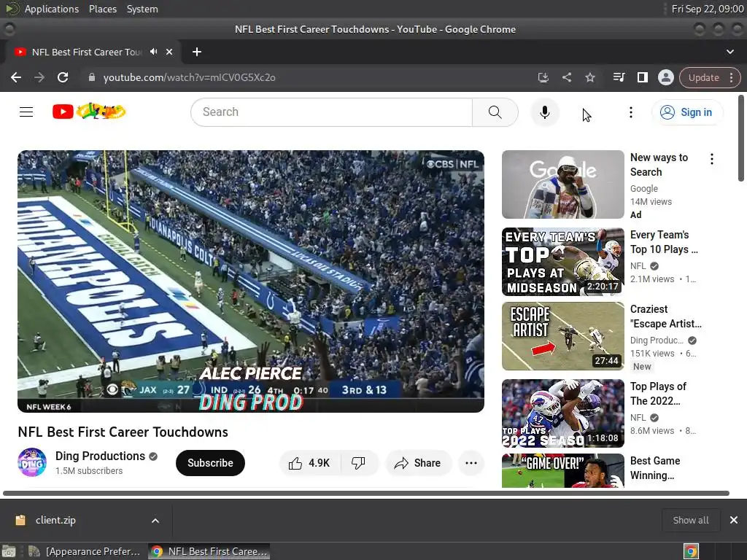747x560 pixels.
Task: Click the forward navigation arrow
Action: tap(39, 77)
